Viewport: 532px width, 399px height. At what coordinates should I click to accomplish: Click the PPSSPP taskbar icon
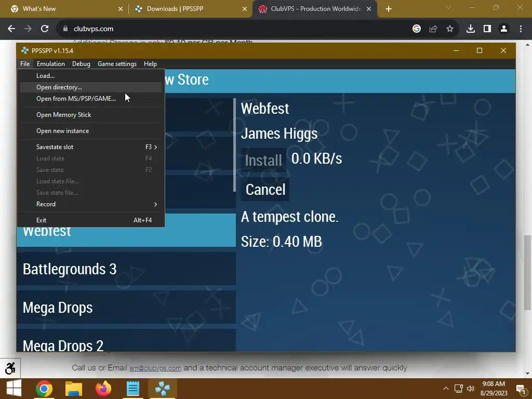pyautogui.click(x=162, y=389)
